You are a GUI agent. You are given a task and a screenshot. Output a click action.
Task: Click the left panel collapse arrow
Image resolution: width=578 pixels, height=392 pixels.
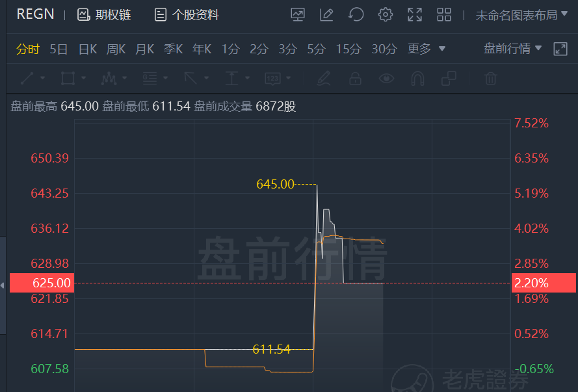(2, 285)
